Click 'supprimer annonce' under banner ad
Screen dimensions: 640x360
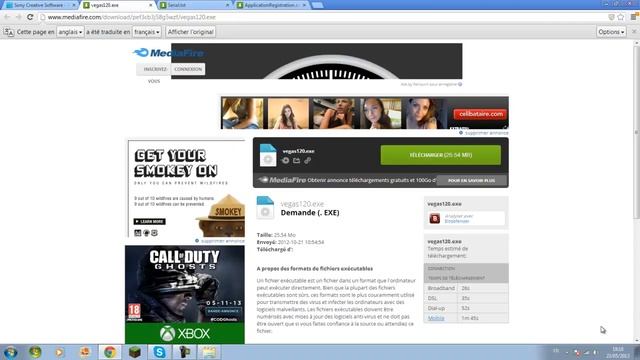(x=487, y=133)
